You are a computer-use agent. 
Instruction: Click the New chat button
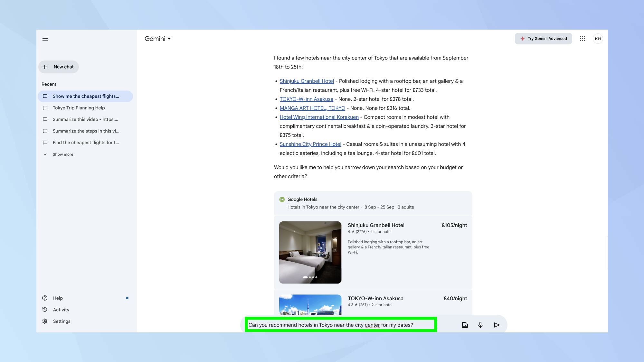pos(58,67)
